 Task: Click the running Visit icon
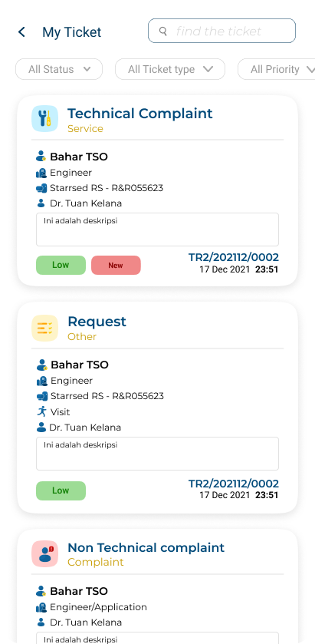(x=41, y=411)
